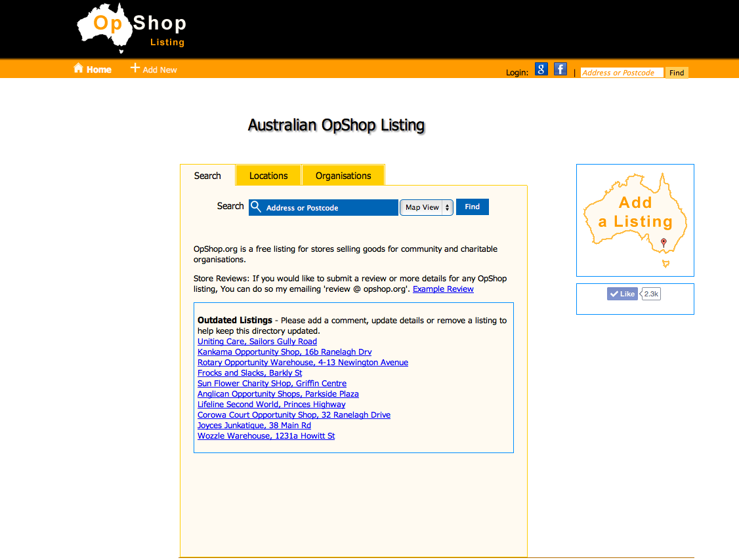Open Frocks and Slacks, Barkly St link

250,373
